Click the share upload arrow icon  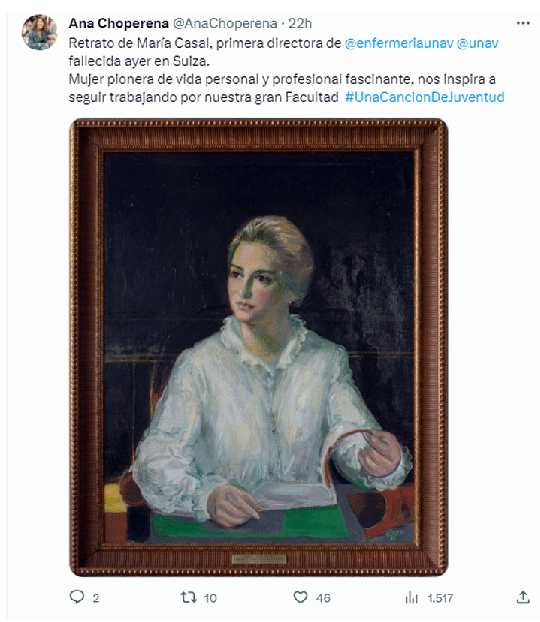coord(523,597)
